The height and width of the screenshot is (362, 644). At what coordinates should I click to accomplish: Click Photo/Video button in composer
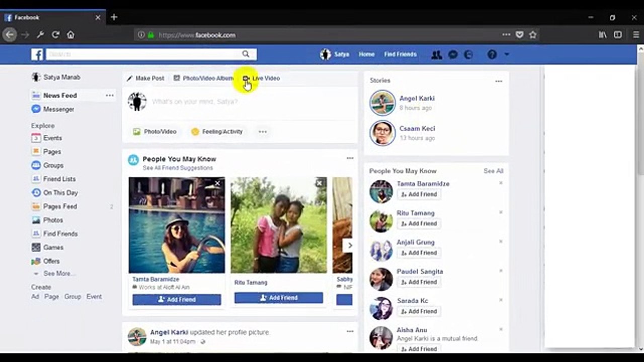pyautogui.click(x=154, y=132)
